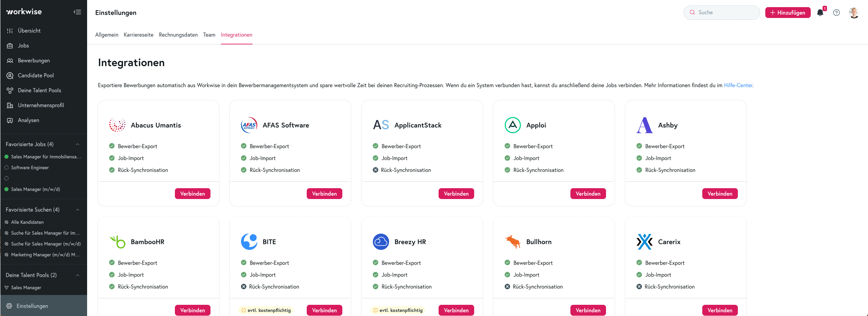View the Unternehmensprofil page
The width and height of the screenshot is (868, 316).
click(41, 105)
